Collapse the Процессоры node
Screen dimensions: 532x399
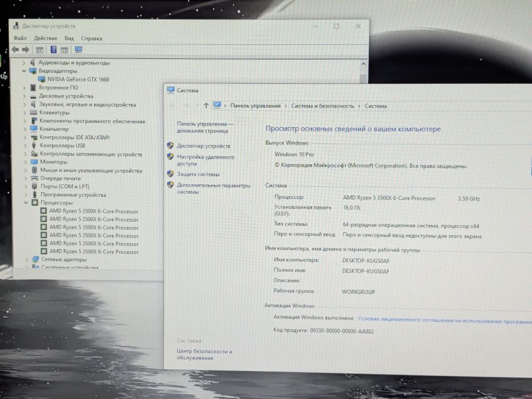tap(26, 202)
